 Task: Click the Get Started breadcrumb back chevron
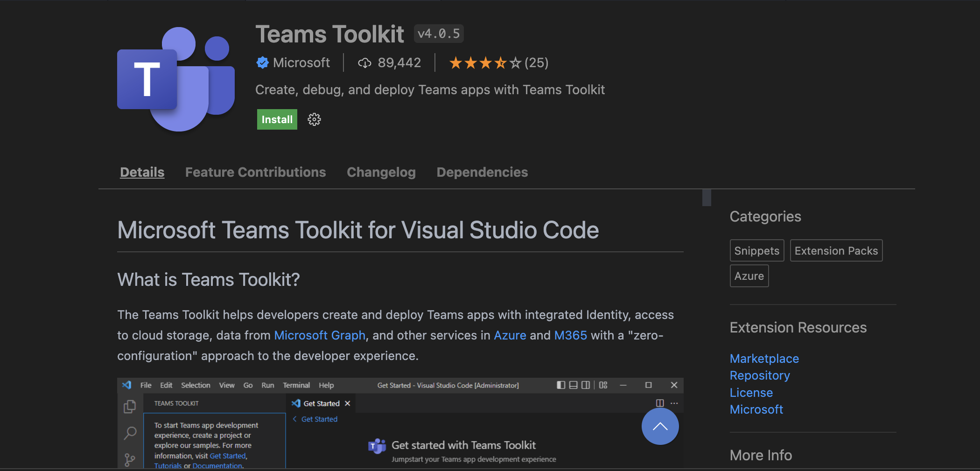pyautogui.click(x=294, y=419)
